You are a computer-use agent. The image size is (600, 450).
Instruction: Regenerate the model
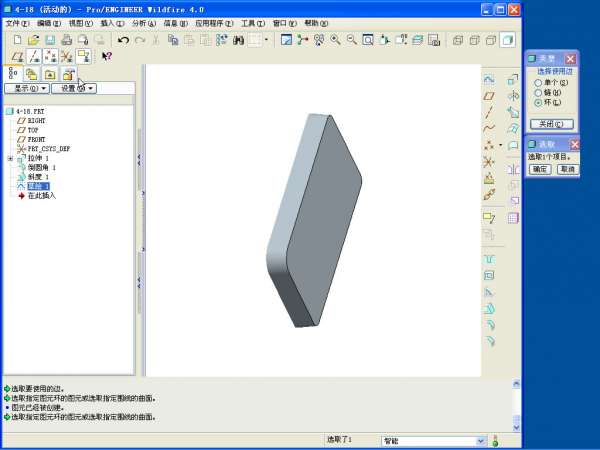(222, 39)
